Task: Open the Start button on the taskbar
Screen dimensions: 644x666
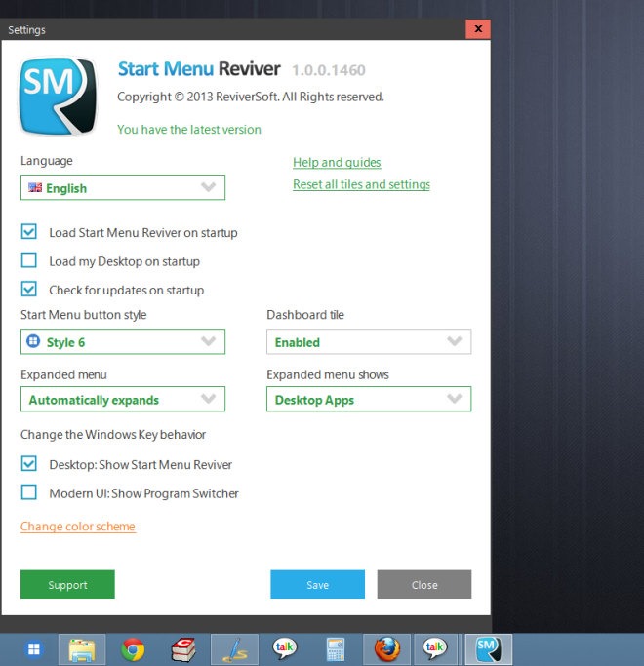Action: [x=34, y=649]
